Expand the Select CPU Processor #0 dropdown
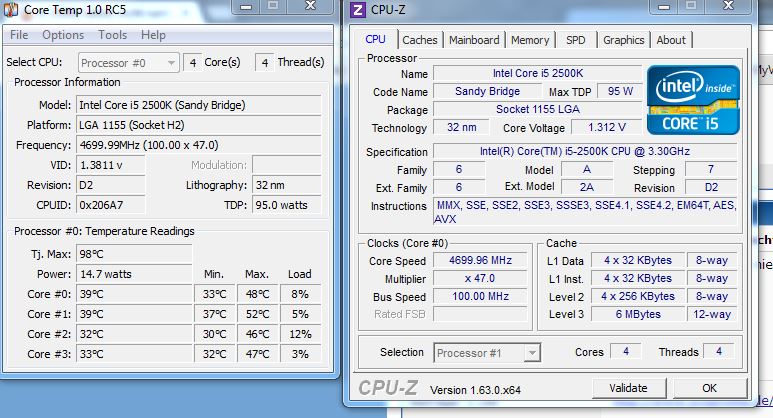 [x=129, y=63]
